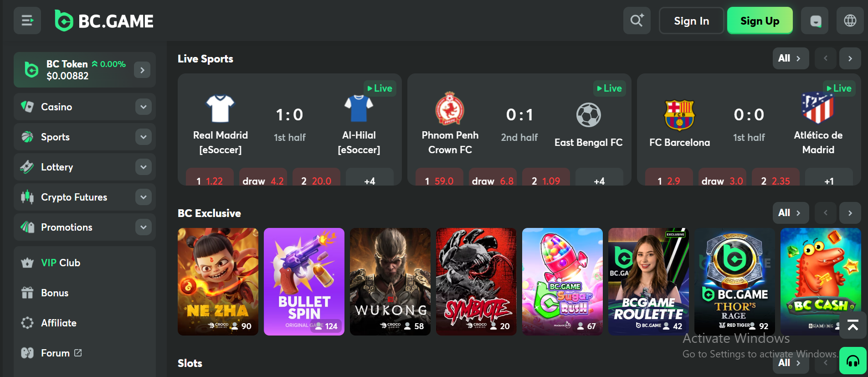Click the Sign In button
868x377 pixels.
pyautogui.click(x=691, y=21)
